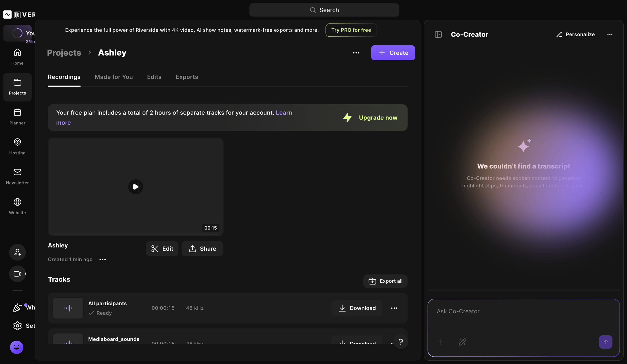
Task: Open the Website section
Action: pyautogui.click(x=17, y=206)
